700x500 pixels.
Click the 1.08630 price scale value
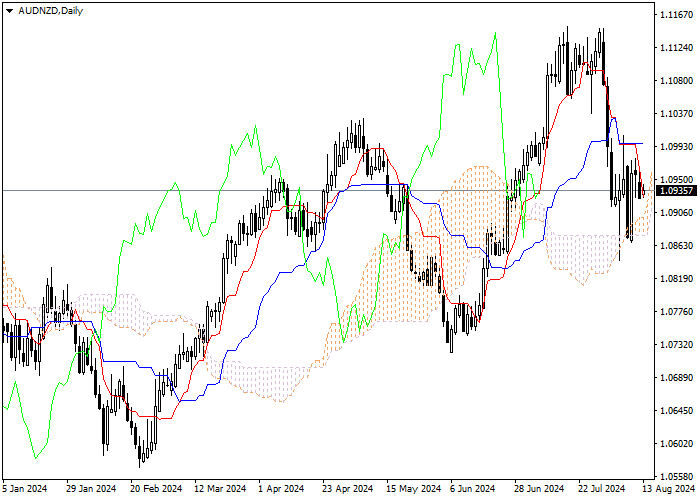677,246
